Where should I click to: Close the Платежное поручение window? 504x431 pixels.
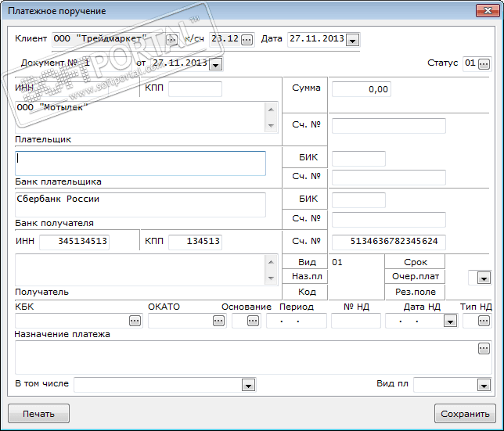487,11
